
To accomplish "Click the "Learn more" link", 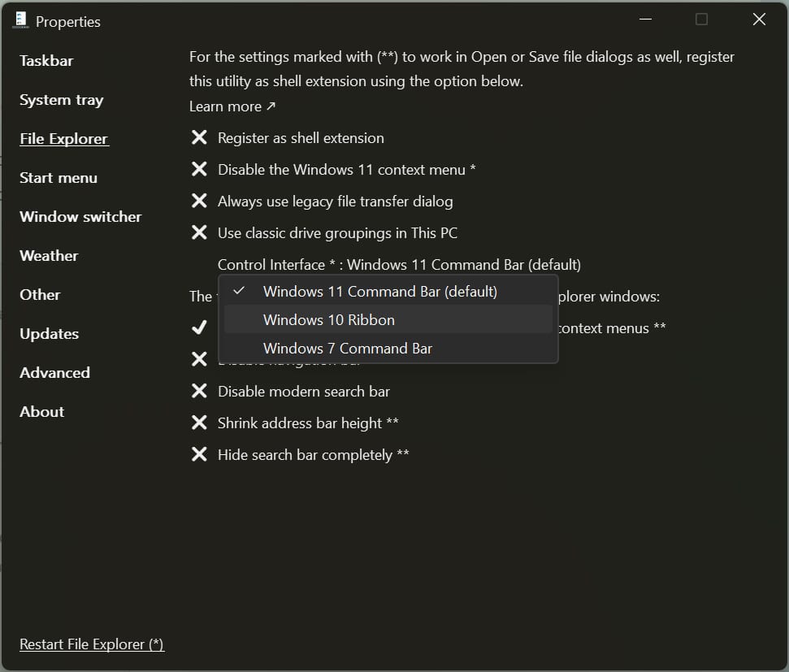I will point(226,106).
